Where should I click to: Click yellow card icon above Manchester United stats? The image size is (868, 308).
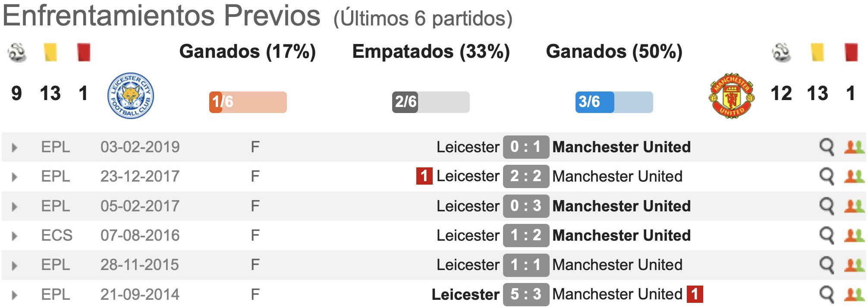pyautogui.click(x=817, y=52)
